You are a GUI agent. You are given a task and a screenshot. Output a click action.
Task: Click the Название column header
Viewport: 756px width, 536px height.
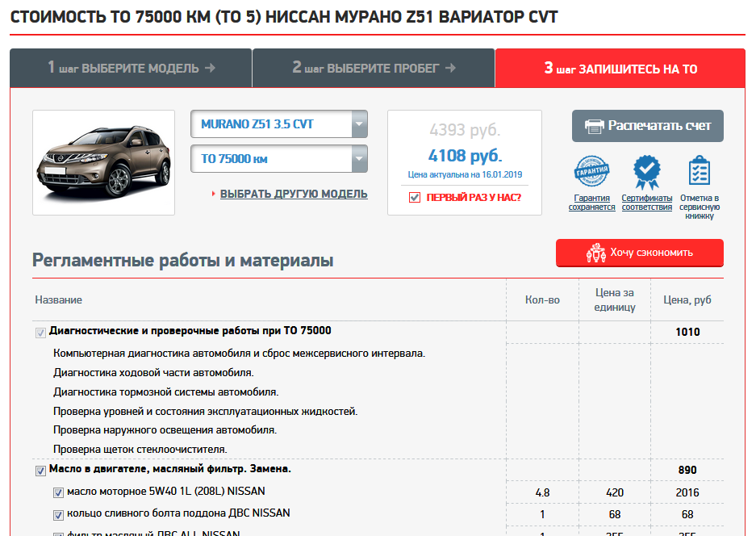click(x=58, y=300)
